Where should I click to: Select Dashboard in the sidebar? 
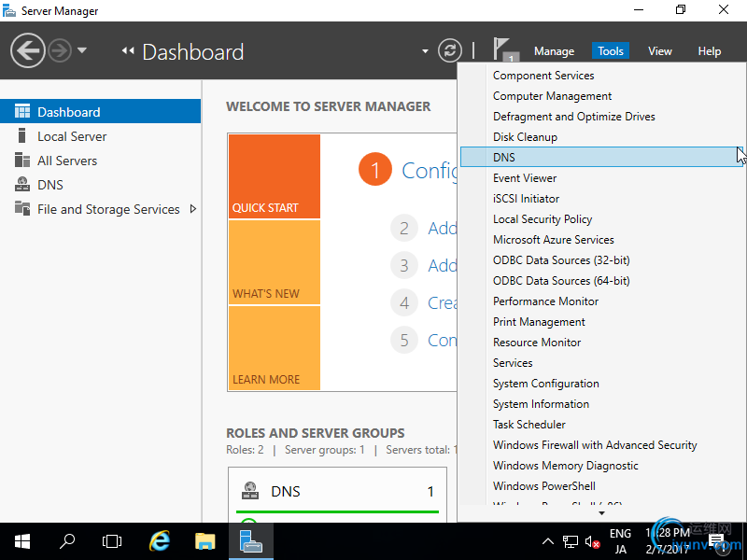coord(100,111)
